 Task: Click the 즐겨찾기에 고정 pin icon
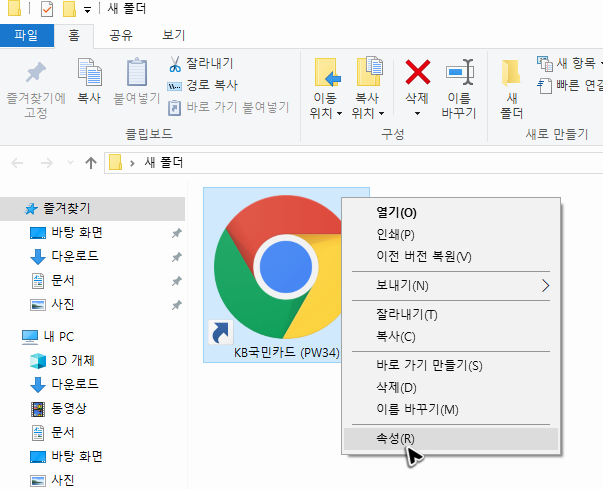coord(36,73)
